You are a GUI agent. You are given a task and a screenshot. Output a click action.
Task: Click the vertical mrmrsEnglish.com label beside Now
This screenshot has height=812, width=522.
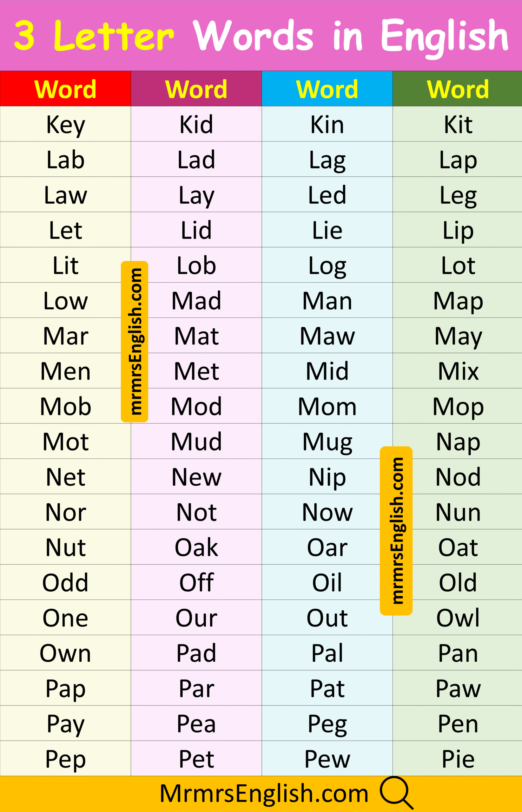[396, 530]
